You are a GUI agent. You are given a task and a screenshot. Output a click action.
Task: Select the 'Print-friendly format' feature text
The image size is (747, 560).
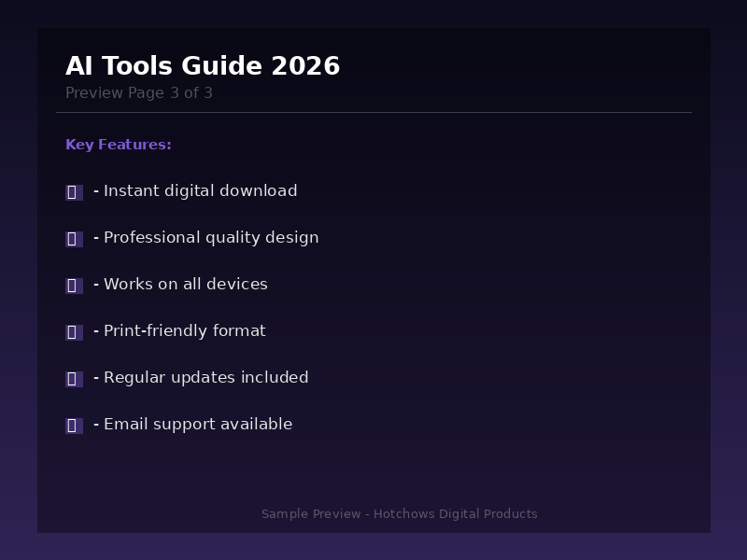(x=184, y=331)
